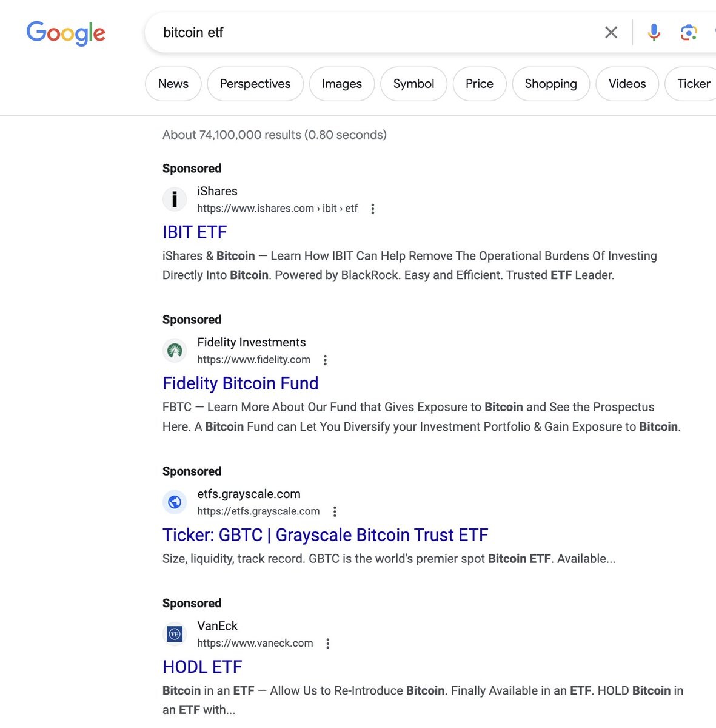Click into the bitcoin etf search field
This screenshot has width=716, height=728.
376,32
